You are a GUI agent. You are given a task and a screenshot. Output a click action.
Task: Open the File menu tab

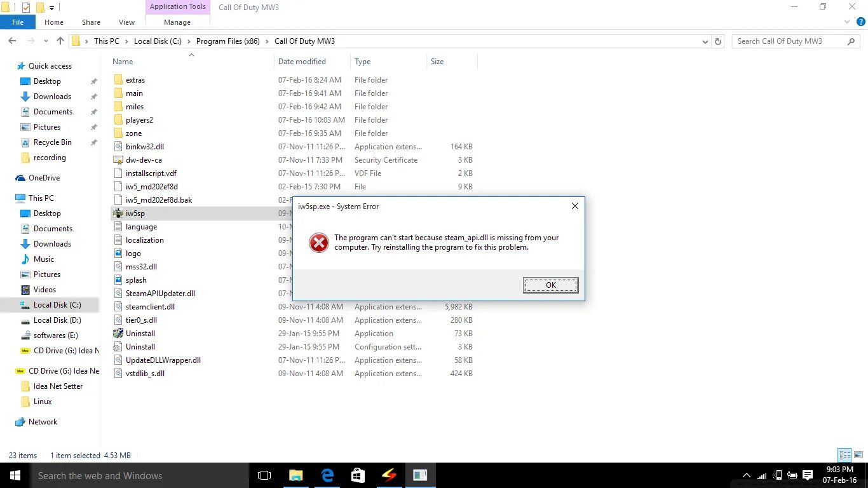click(18, 22)
